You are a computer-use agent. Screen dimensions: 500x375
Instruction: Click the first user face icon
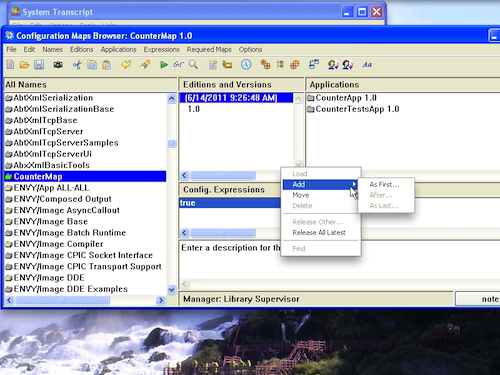coord(333,64)
